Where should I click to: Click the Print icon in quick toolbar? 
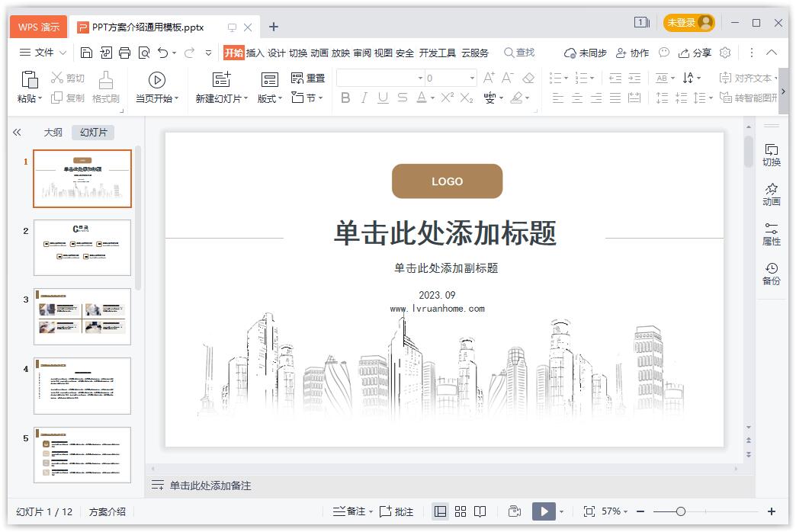tap(124, 53)
